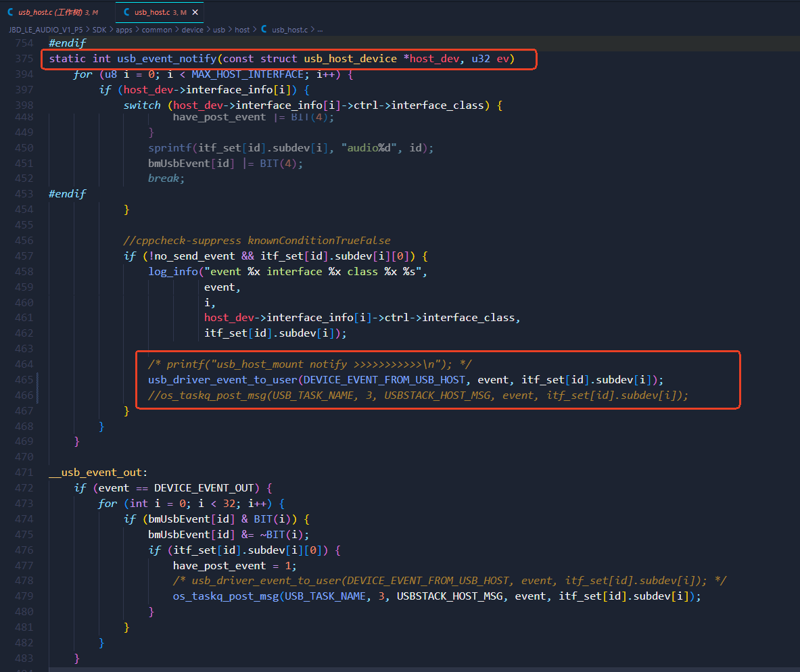Click usb_host.c file in breadcrumb path
Screen dimensions: 800x672
(289, 30)
